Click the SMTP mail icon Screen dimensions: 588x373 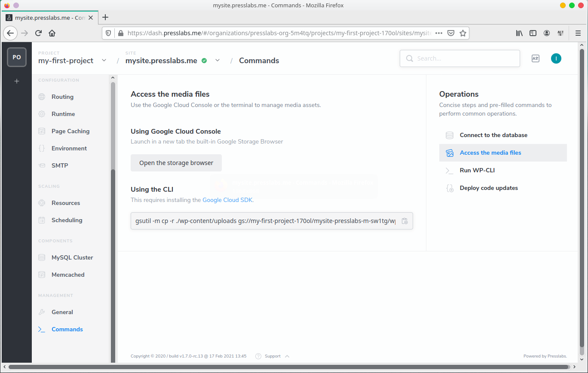click(x=42, y=165)
